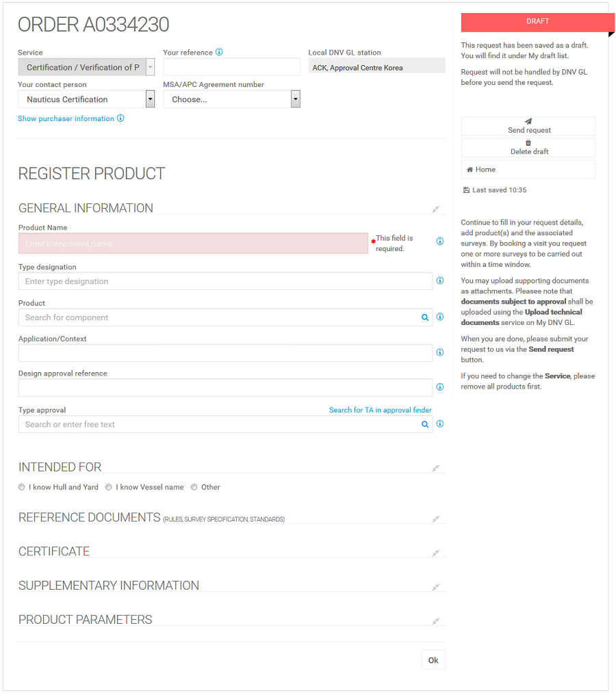616x693 pixels.
Task: Select the 'I know Vessel name' option
Action: click(109, 486)
